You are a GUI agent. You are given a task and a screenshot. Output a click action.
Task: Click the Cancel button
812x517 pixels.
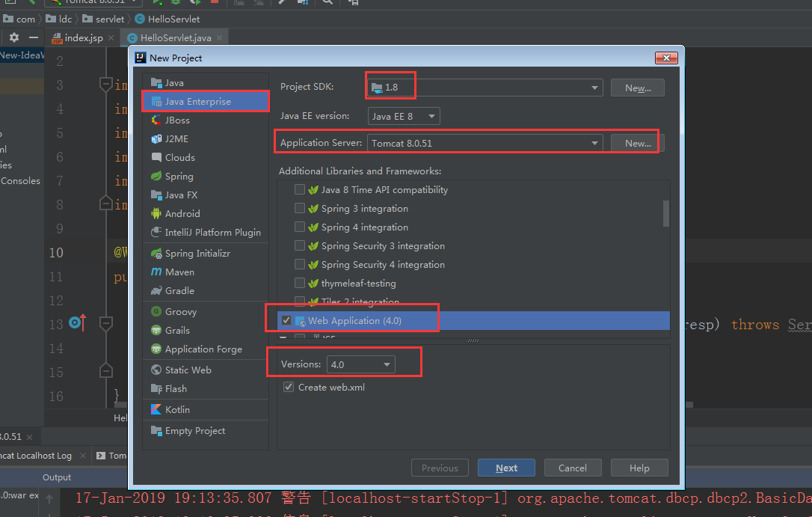[x=573, y=468]
